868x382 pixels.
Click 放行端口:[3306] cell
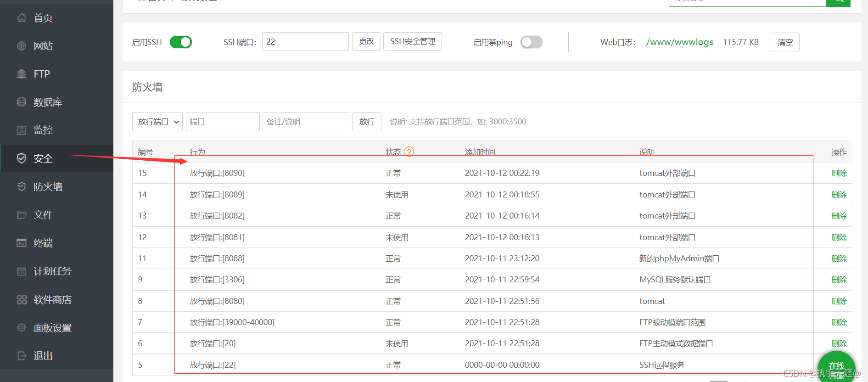[x=217, y=280]
